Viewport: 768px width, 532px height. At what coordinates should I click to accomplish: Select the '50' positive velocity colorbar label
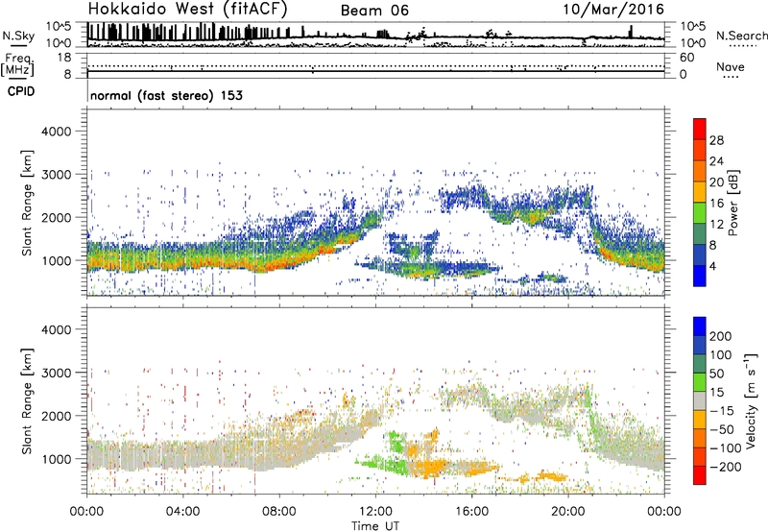(716, 374)
